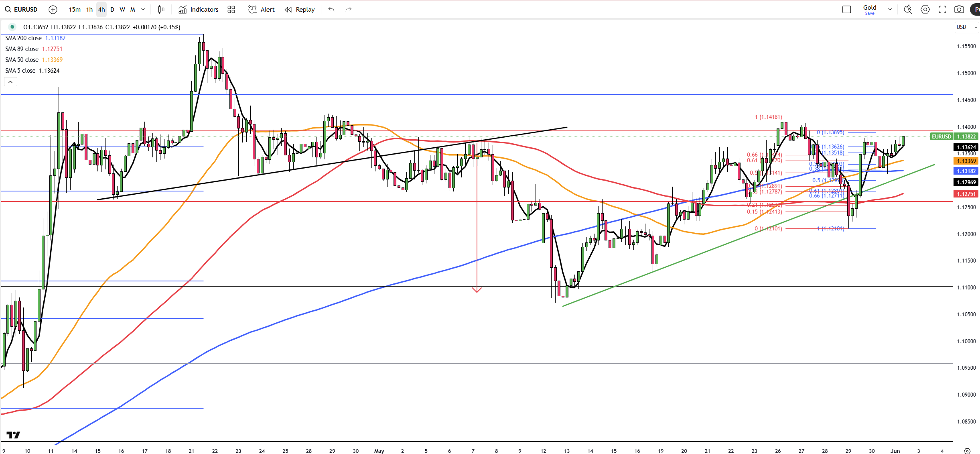Click the Jun label on the time axis

(895, 451)
